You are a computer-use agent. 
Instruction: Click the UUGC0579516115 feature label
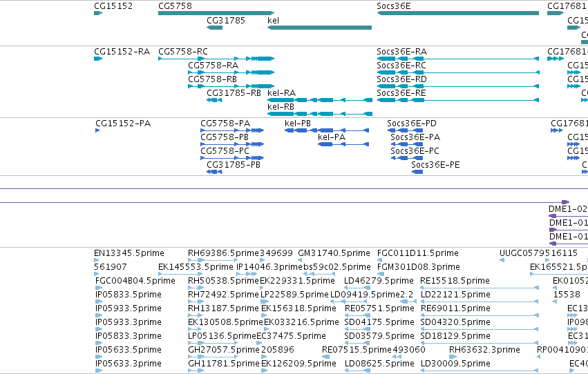pos(538,253)
